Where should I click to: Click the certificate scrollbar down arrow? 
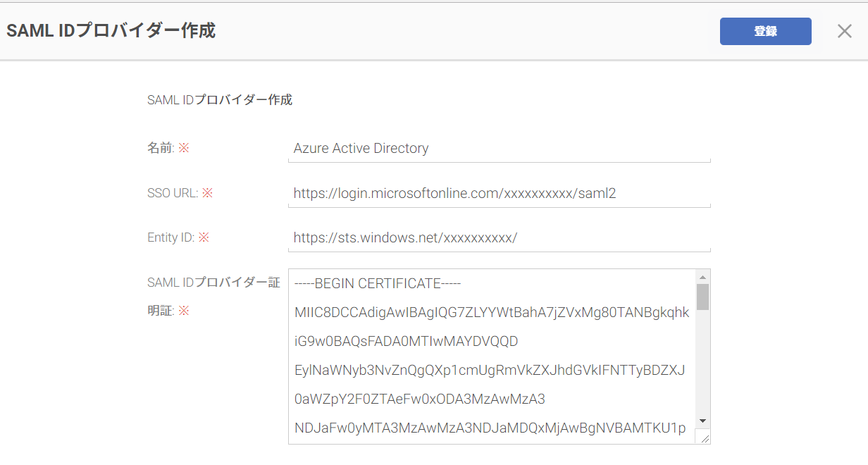pos(702,421)
